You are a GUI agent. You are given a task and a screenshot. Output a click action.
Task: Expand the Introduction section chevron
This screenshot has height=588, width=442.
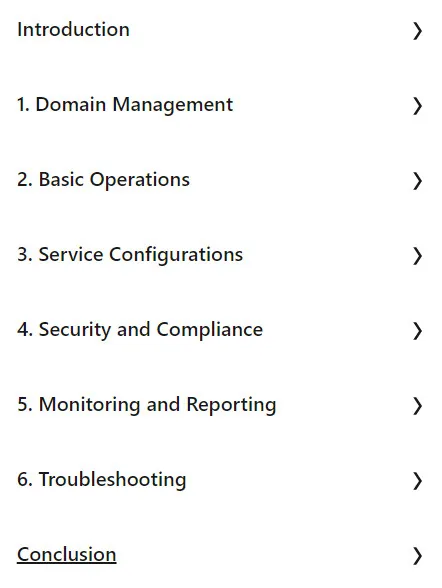pyautogui.click(x=417, y=31)
